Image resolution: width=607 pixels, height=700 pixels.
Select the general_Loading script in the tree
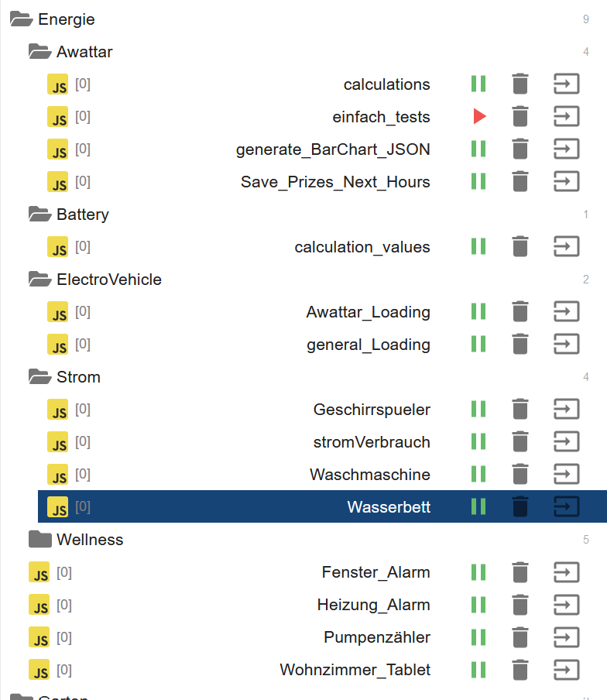point(368,345)
